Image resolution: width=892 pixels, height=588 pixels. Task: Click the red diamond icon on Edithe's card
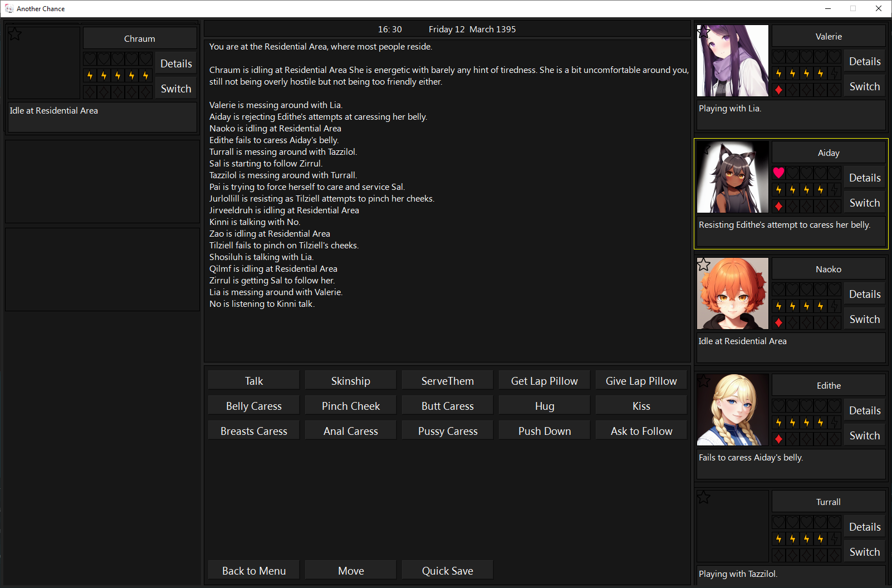coord(778,439)
